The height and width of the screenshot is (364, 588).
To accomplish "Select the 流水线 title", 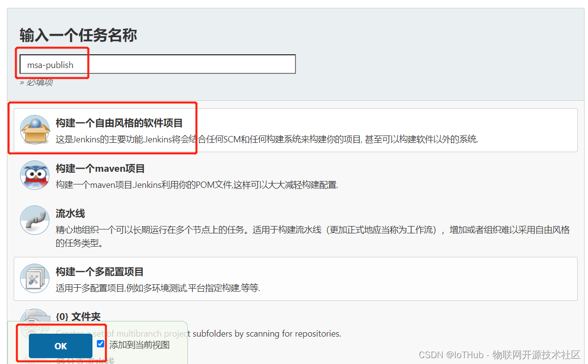I will point(70,213).
